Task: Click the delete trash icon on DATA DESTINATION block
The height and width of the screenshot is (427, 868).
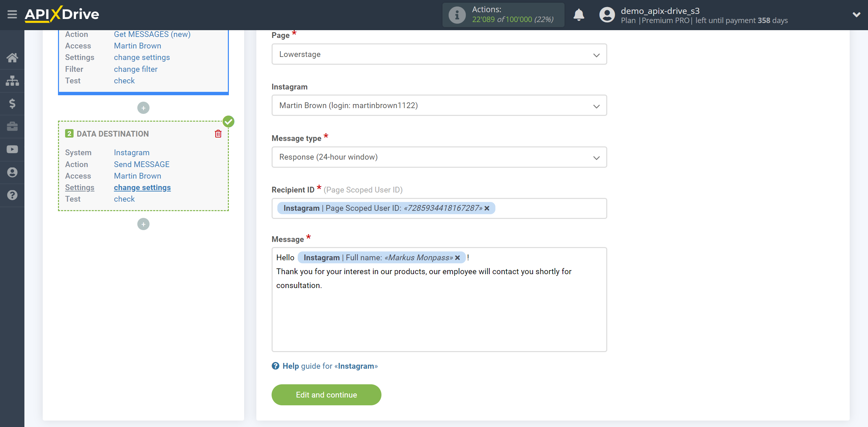Action: tap(218, 133)
